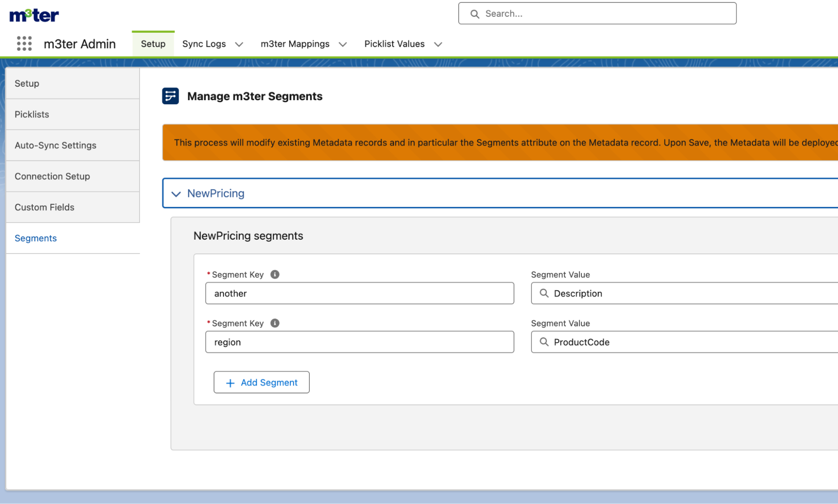Open Picklists in the sidebar
The image size is (838, 504).
(32, 114)
